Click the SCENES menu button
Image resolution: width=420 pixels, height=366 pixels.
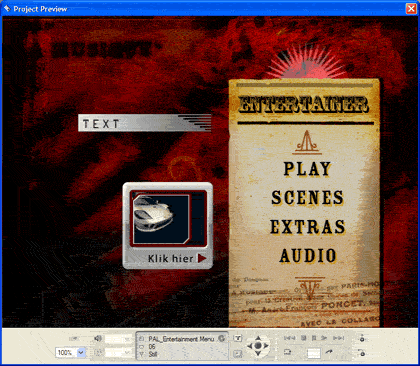(x=307, y=198)
